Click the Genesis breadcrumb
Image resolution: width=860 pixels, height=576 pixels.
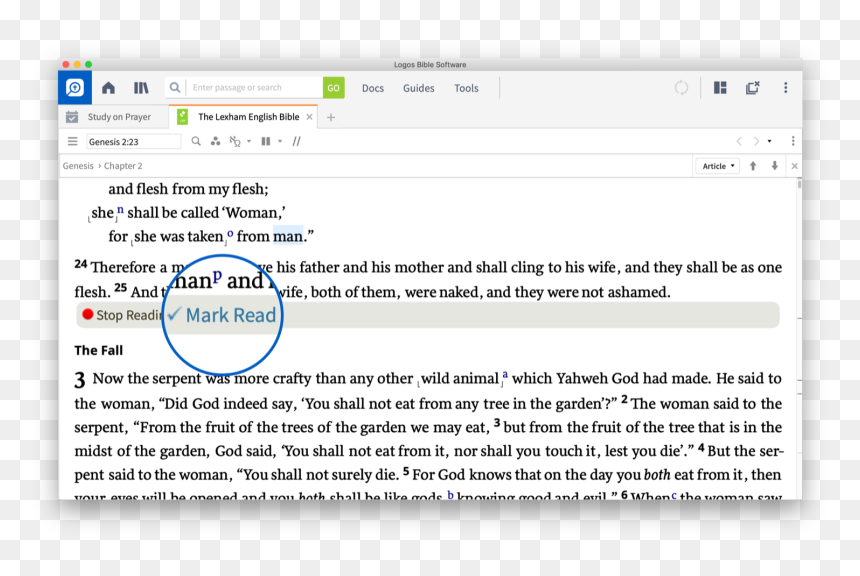[x=78, y=166]
